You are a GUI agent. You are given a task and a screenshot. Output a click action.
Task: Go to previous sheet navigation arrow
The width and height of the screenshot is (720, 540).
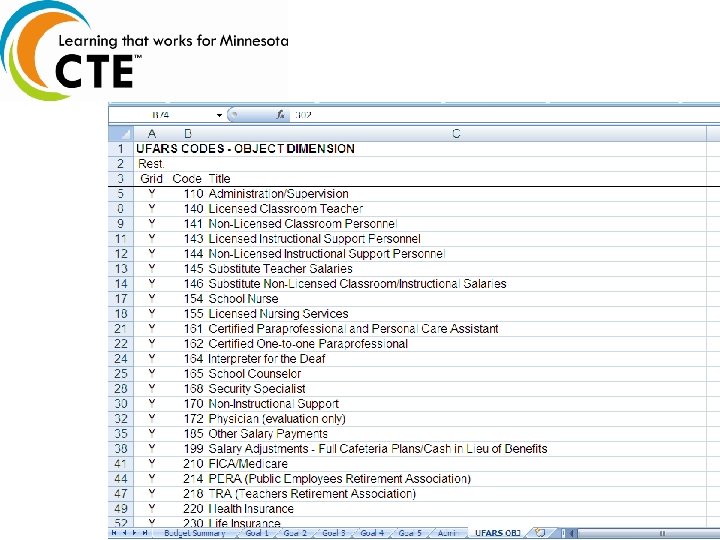124,533
